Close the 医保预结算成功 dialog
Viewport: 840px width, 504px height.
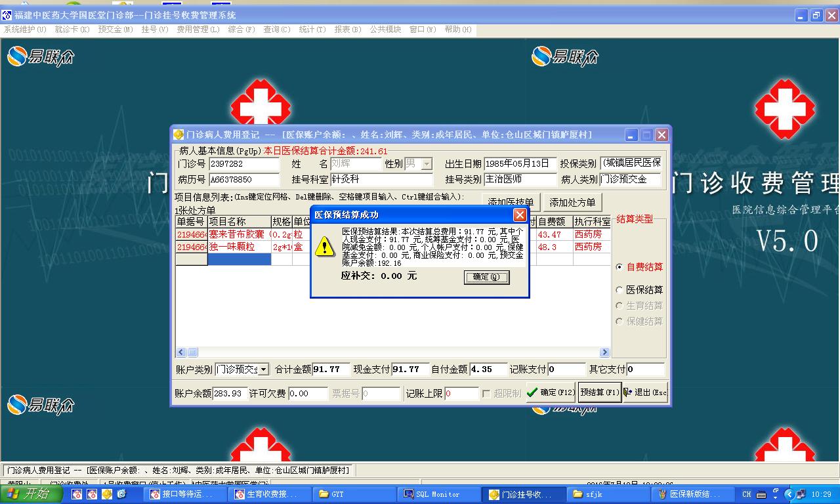[520, 215]
